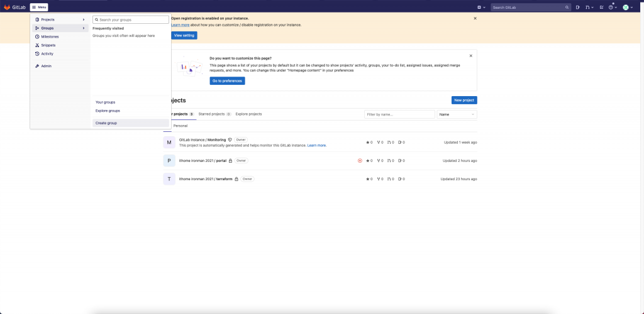Click the star count of portal project
This screenshot has height=314, width=644.
pos(369,161)
